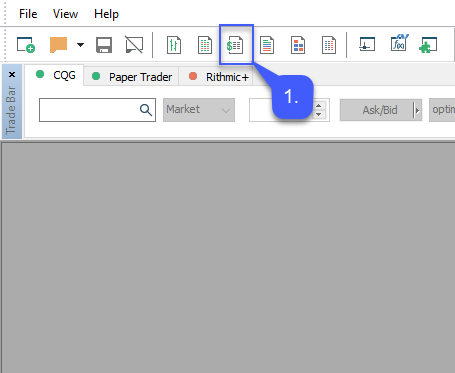Open the File menu
The image size is (455, 373).
click(x=28, y=14)
